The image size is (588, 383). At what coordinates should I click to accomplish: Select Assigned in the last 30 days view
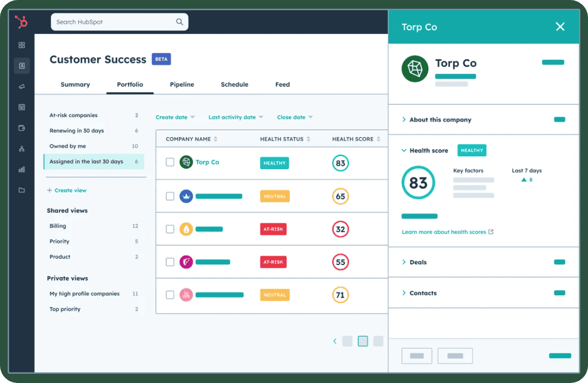click(94, 161)
